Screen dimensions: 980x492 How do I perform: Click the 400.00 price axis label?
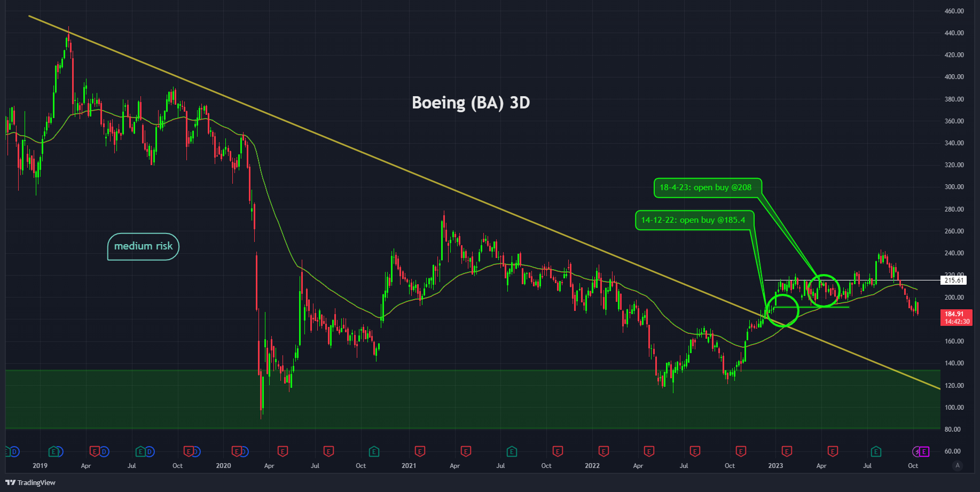[954, 77]
